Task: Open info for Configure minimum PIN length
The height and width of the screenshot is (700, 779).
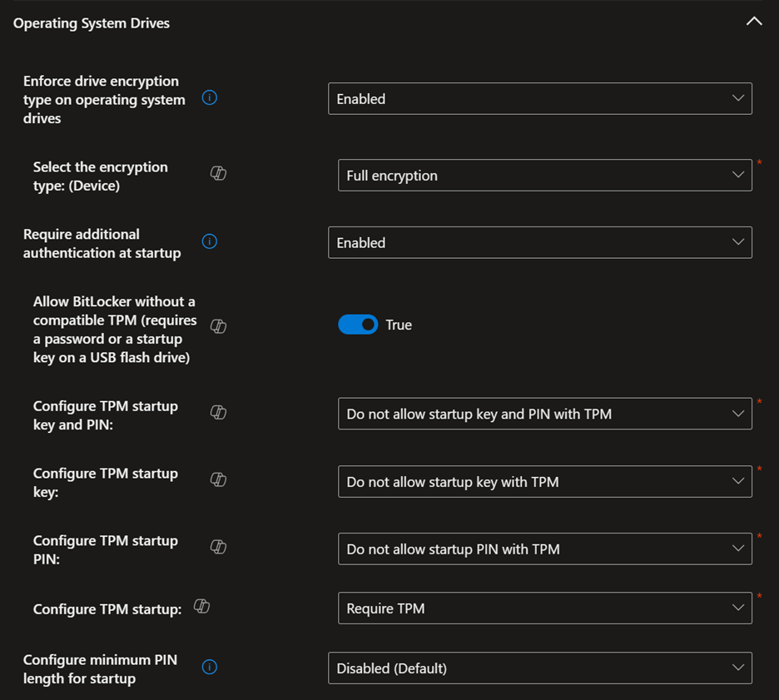Action: click(210, 667)
